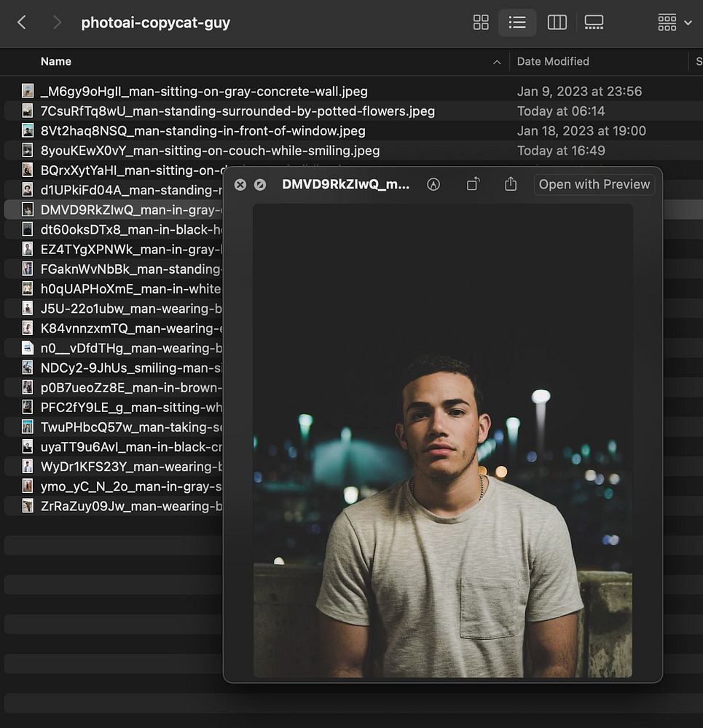Viewport: 703px width, 728px height.
Task: Click Quick Look title DMVD9RkZIwQ_m...
Action: pyautogui.click(x=346, y=184)
